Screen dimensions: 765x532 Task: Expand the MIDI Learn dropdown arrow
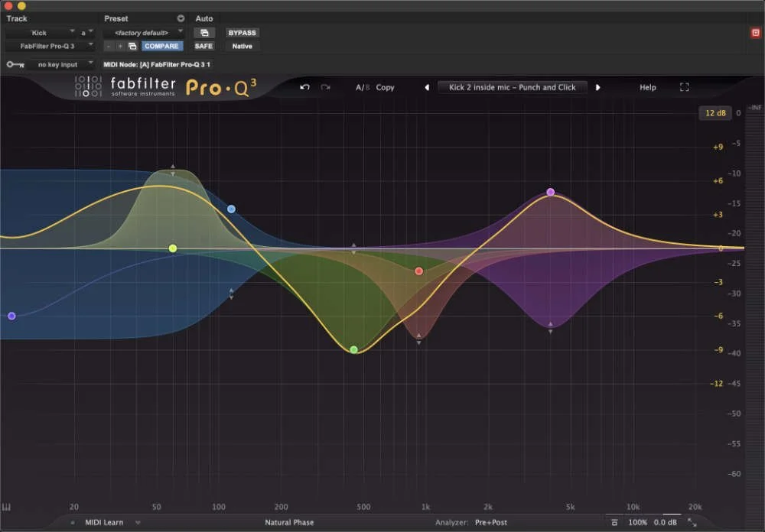tap(138, 522)
